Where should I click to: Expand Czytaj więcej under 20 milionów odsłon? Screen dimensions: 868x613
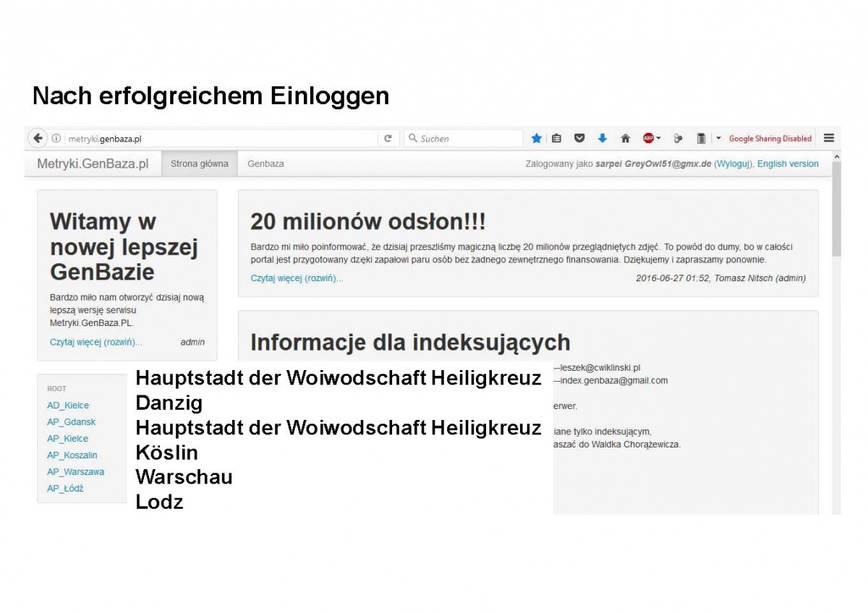tap(297, 278)
